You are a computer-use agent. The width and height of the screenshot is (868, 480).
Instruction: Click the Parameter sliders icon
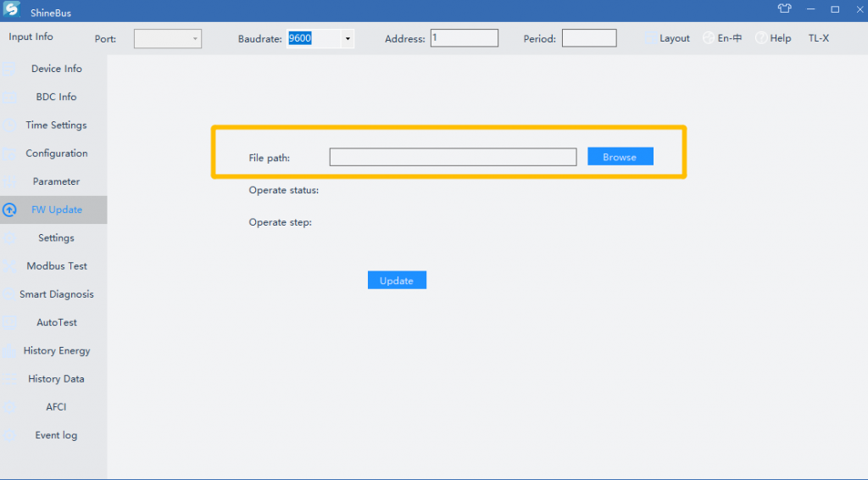8,181
